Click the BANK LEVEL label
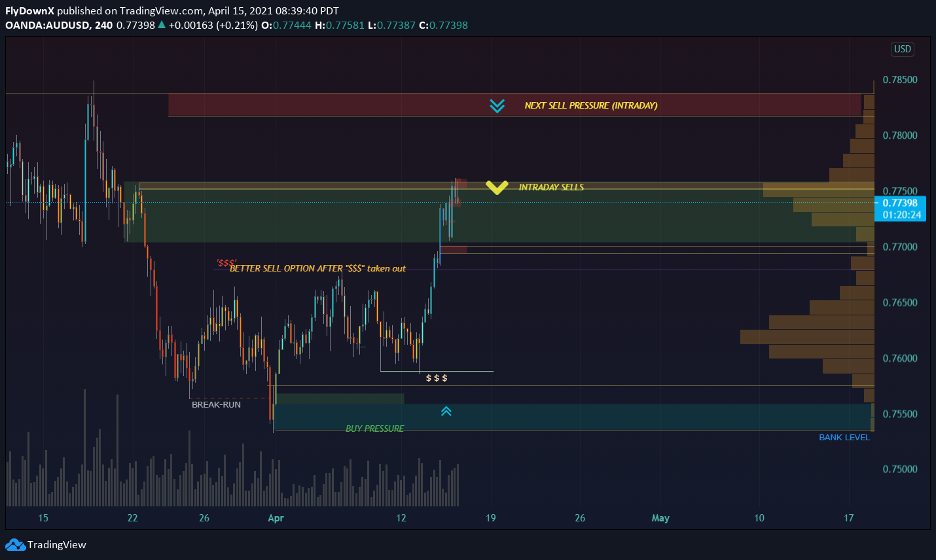 click(x=844, y=438)
